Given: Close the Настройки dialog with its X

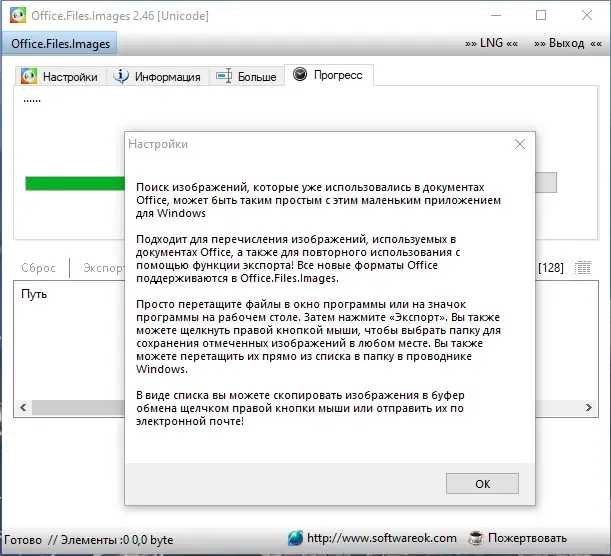Looking at the screenshot, I should 519,144.
